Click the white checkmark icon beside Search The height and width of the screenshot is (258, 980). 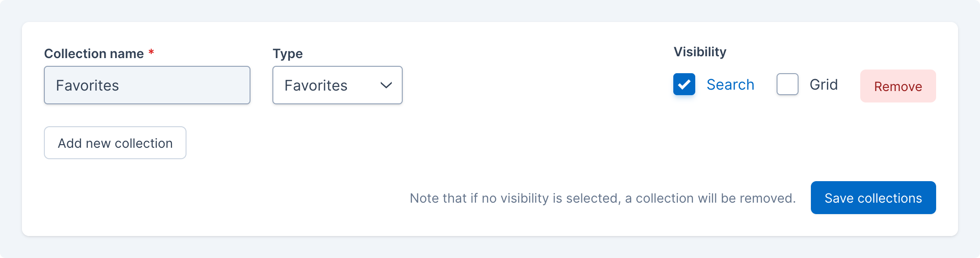684,85
